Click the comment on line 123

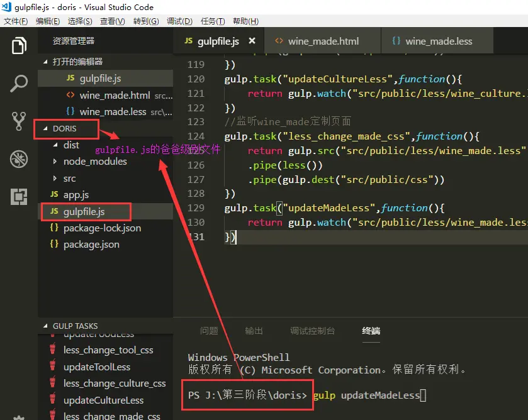[288, 121]
